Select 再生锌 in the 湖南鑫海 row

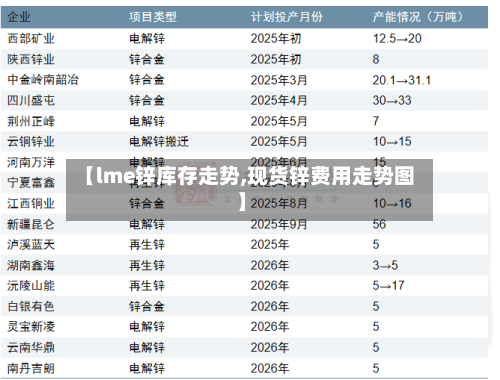coord(147,266)
